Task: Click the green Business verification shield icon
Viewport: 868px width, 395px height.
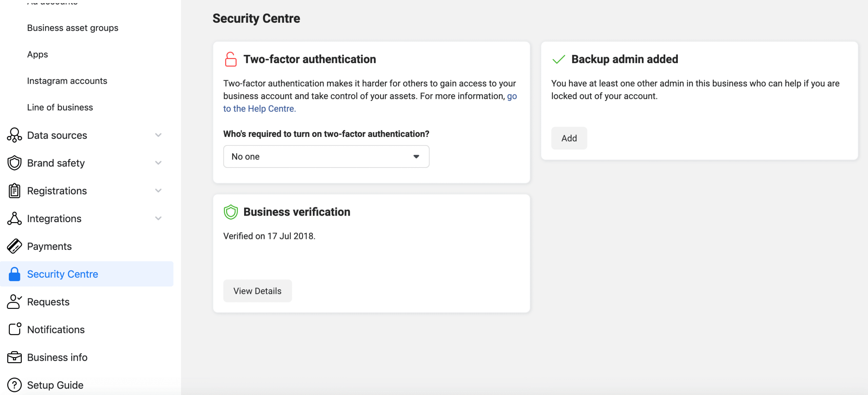Action: [x=230, y=212]
